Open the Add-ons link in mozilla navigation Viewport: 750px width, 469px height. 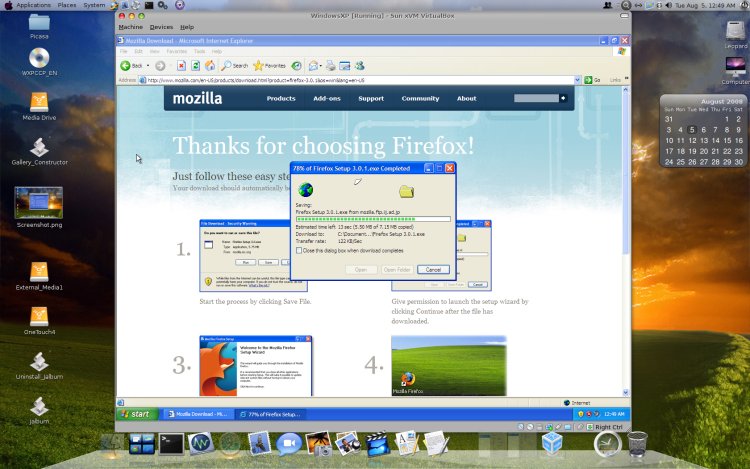(x=327, y=98)
